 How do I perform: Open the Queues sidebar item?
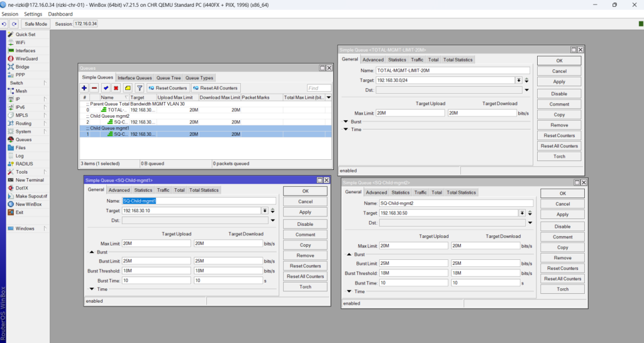(23, 140)
